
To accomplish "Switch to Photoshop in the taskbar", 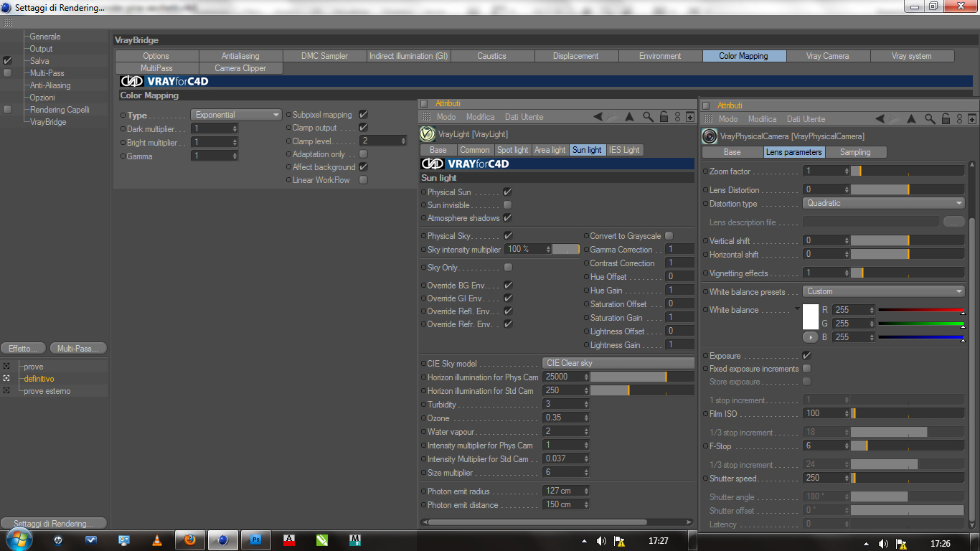I will tap(255, 540).
